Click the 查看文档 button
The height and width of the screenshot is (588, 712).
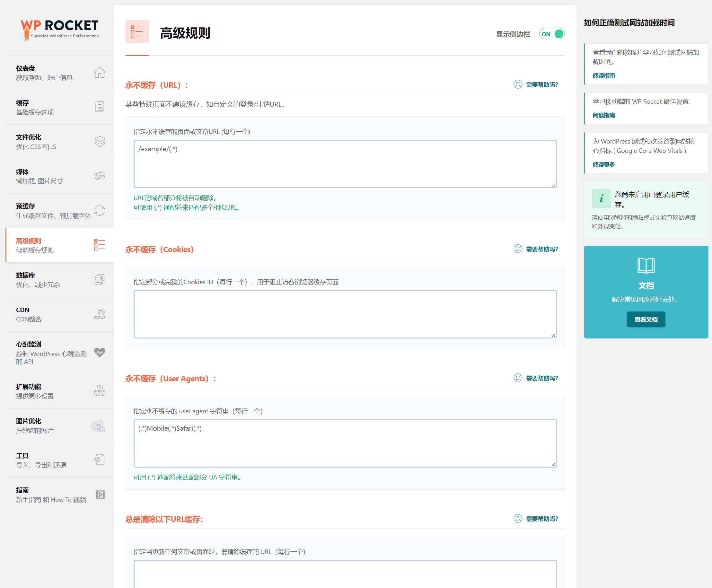click(646, 319)
